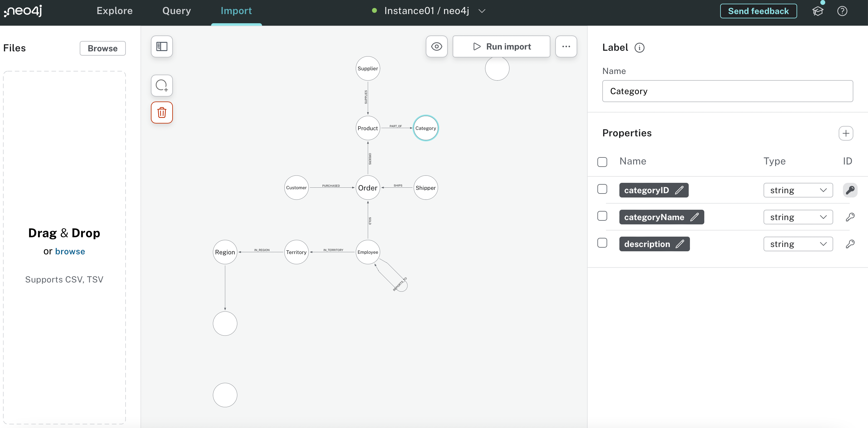Expand the Instance01 / neo4j database selector
This screenshot has height=428, width=868.
tap(429, 11)
